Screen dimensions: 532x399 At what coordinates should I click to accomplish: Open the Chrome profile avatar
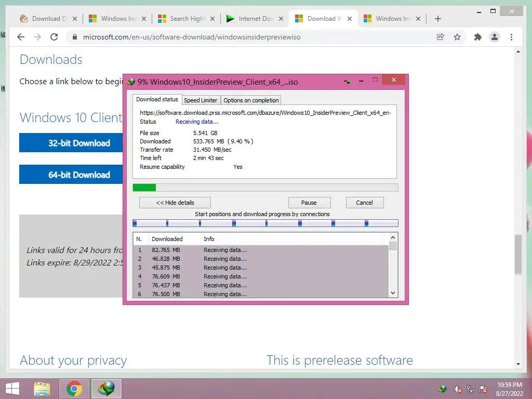(495, 37)
